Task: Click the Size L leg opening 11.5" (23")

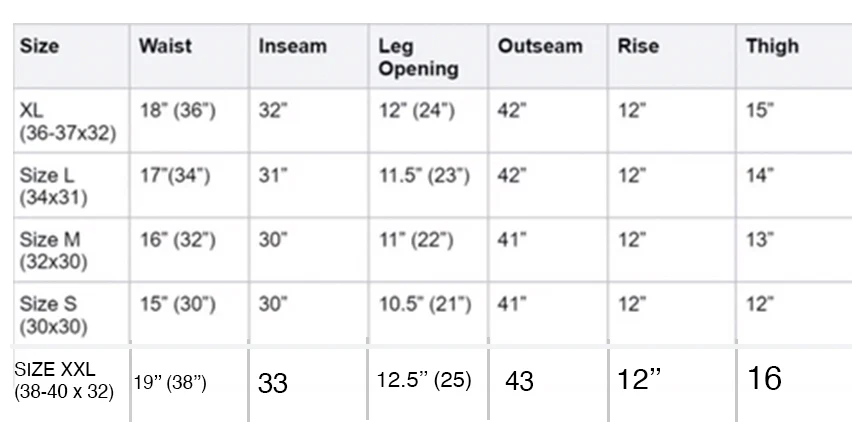Action: pyautogui.click(x=424, y=175)
